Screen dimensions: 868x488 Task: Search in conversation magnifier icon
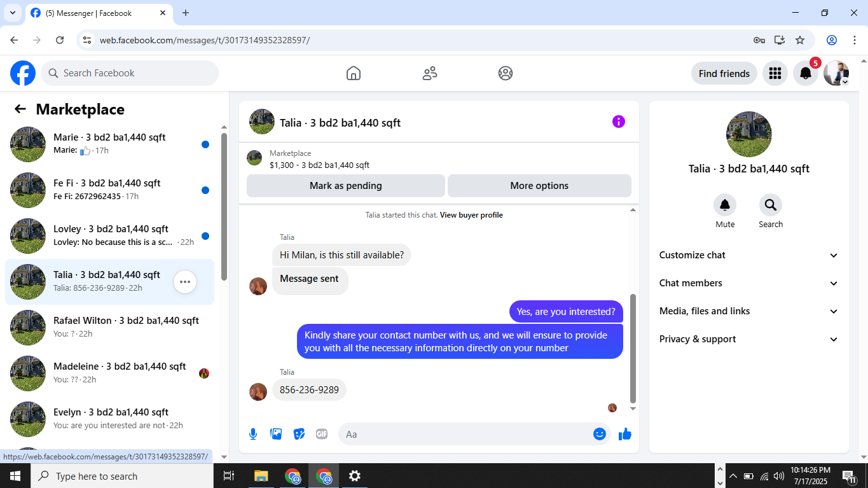click(x=771, y=205)
